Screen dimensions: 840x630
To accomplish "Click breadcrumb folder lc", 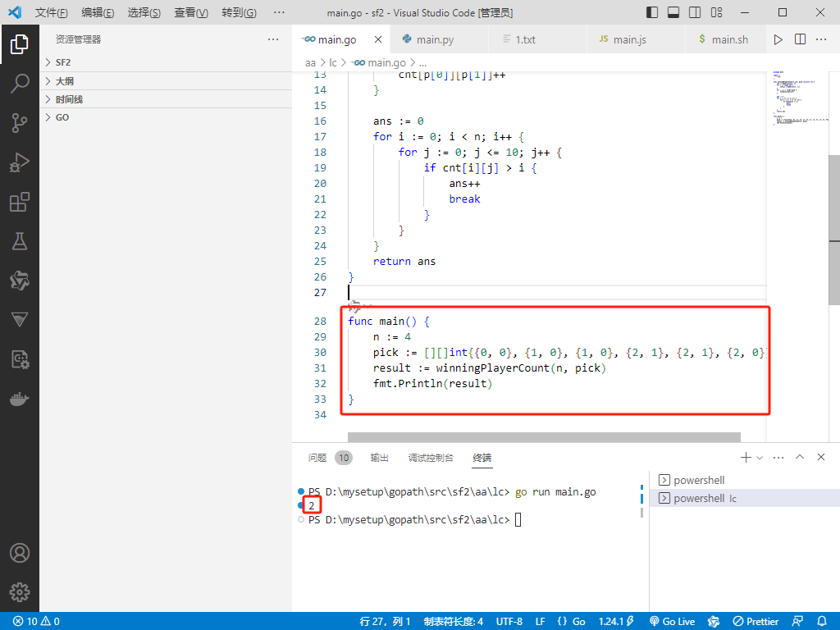I will point(333,62).
